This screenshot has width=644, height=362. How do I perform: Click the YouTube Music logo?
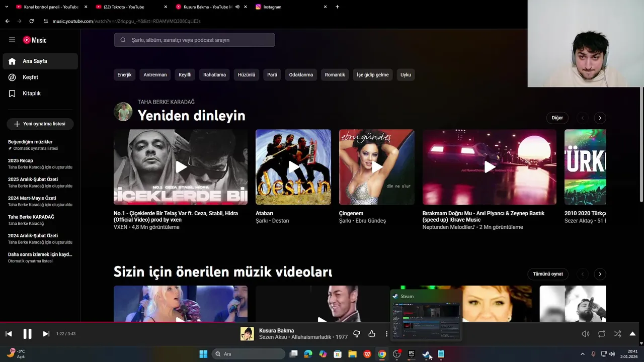tap(35, 40)
